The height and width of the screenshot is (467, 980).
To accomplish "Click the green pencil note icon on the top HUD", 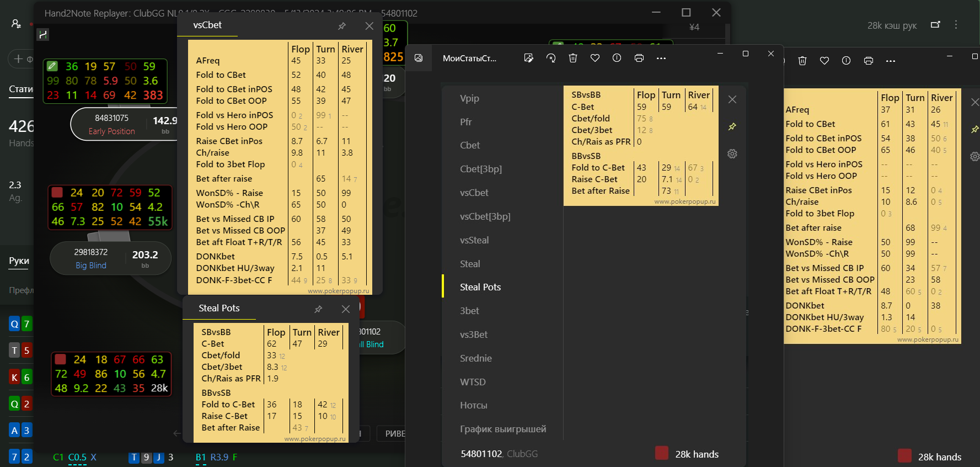I will (x=52, y=66).
